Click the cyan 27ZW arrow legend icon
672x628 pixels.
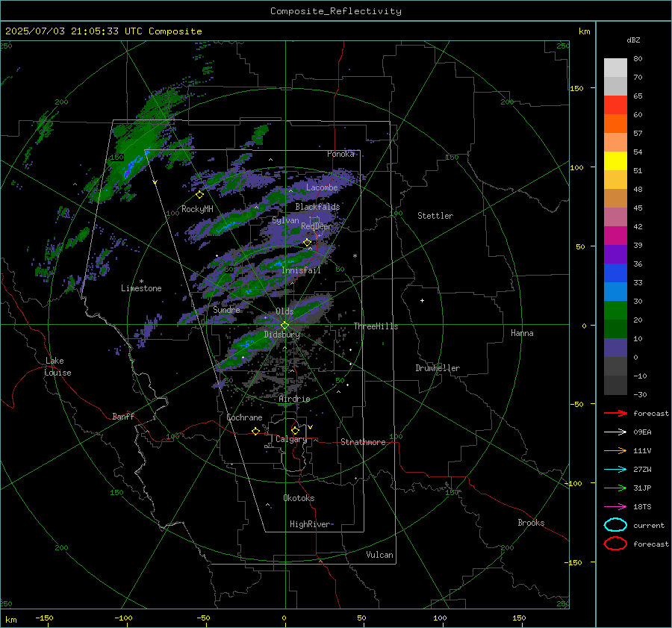[615, 470]
